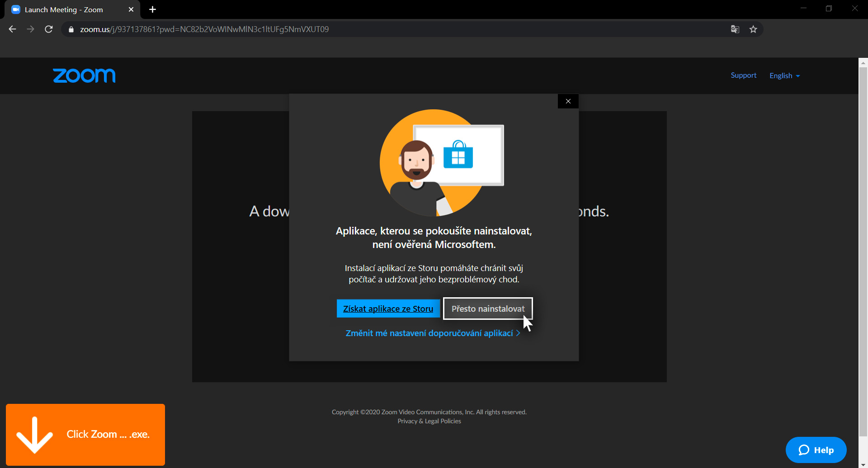Close the browser window
The height and width of the screenshot is (468, 868).
point(854,9)
